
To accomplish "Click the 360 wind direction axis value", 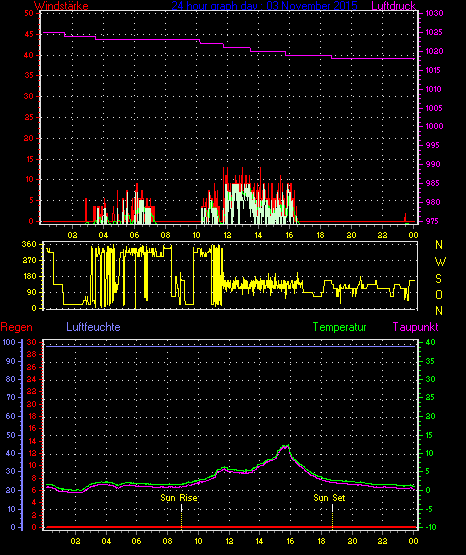I will 29,244.
